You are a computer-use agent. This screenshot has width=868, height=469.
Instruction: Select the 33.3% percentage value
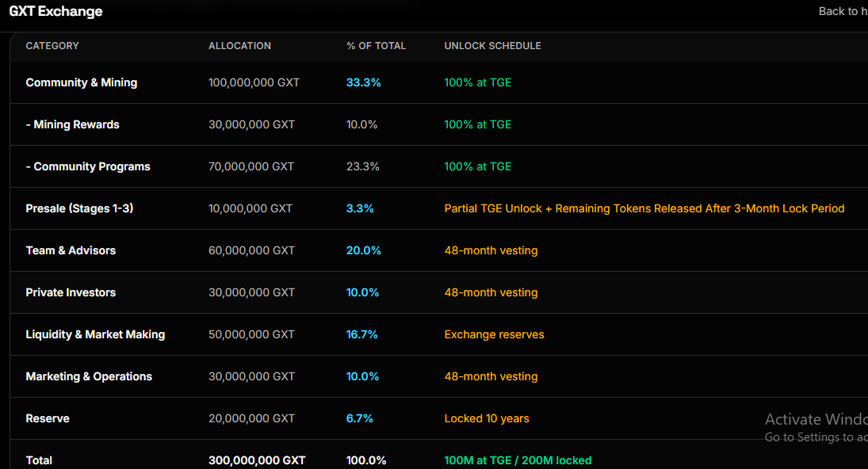[364, 82]
